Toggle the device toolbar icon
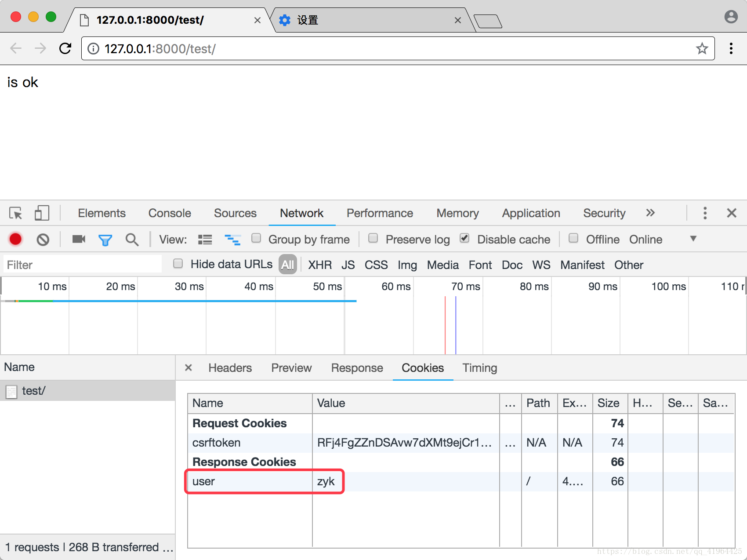The image size is (747, 560). [42, 213]
